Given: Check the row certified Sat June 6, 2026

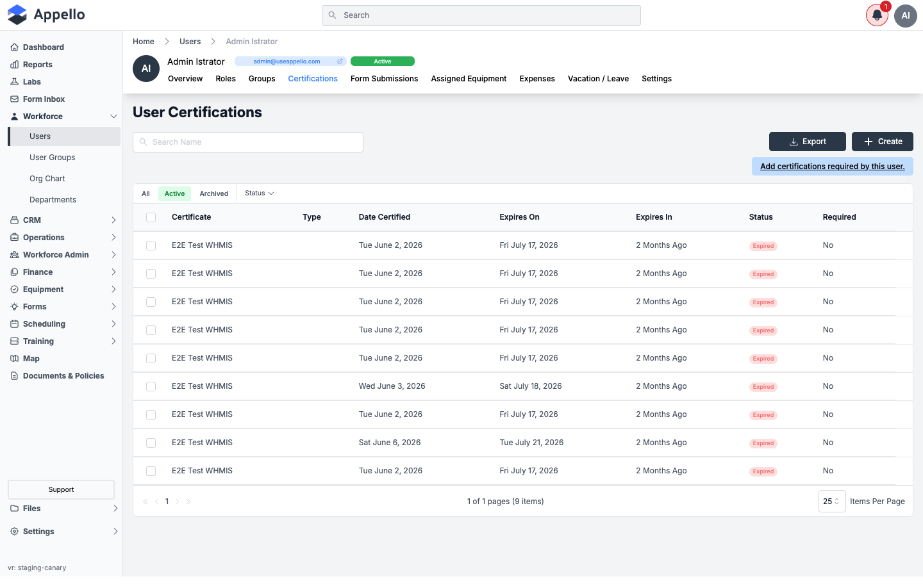Looking at the screenshot, I should (x=151, y=443).
